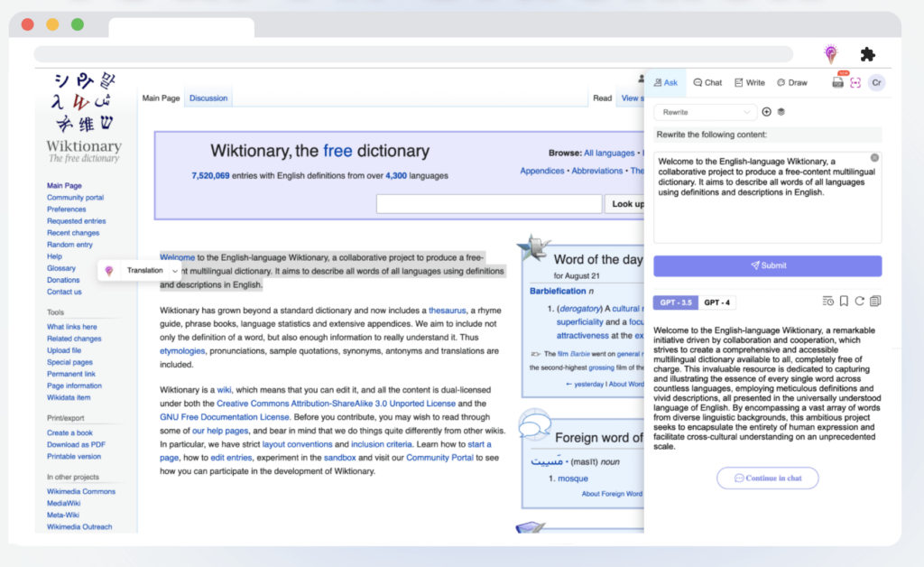Bookmark the generated response

tap(844, 301)
